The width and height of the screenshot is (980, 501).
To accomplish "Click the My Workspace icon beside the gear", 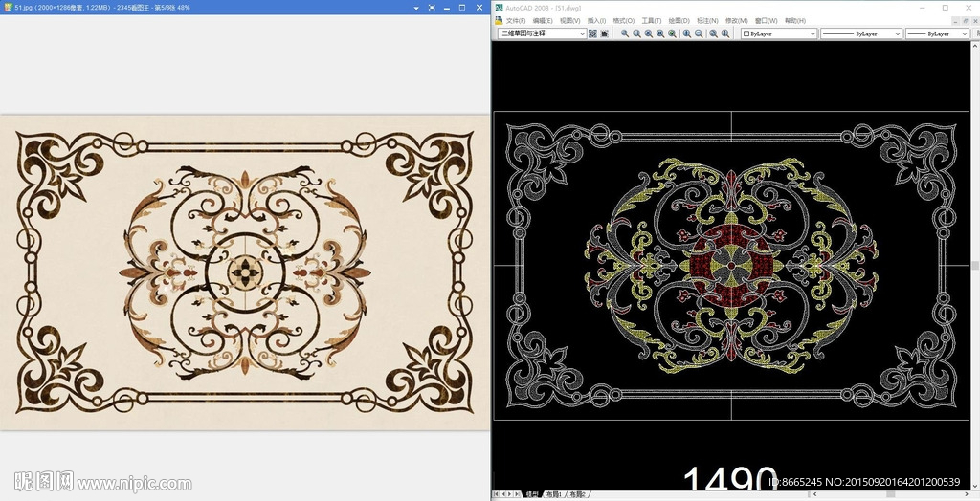I will [x=605, y=33].
